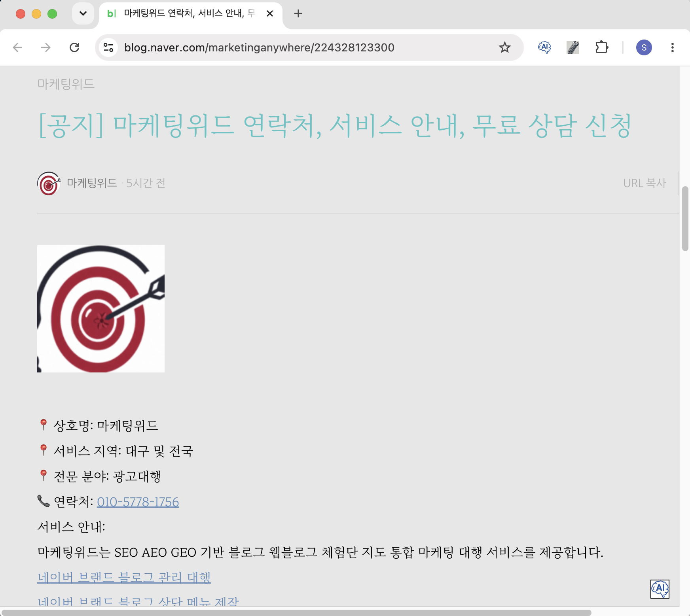Image resolution: width=690 pixels, height=616 pixels.
Task: Click the 5시간 전 post timestamp
Action: 146,183
